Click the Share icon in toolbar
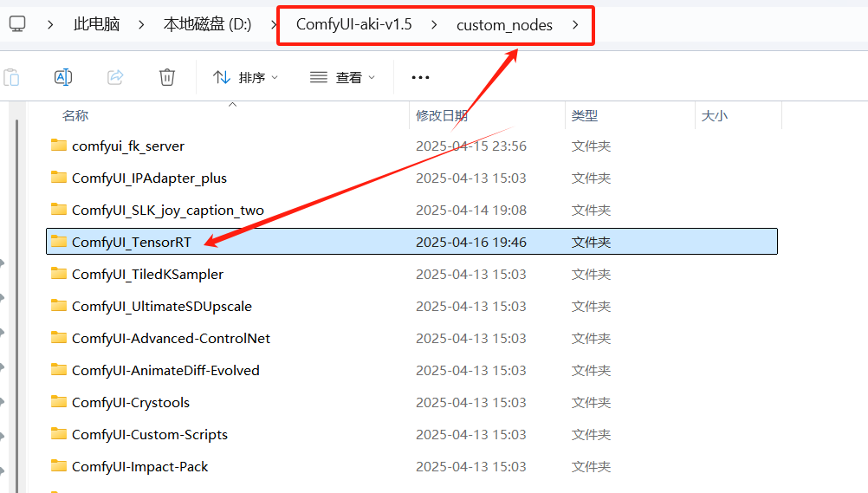 (115, 77)
